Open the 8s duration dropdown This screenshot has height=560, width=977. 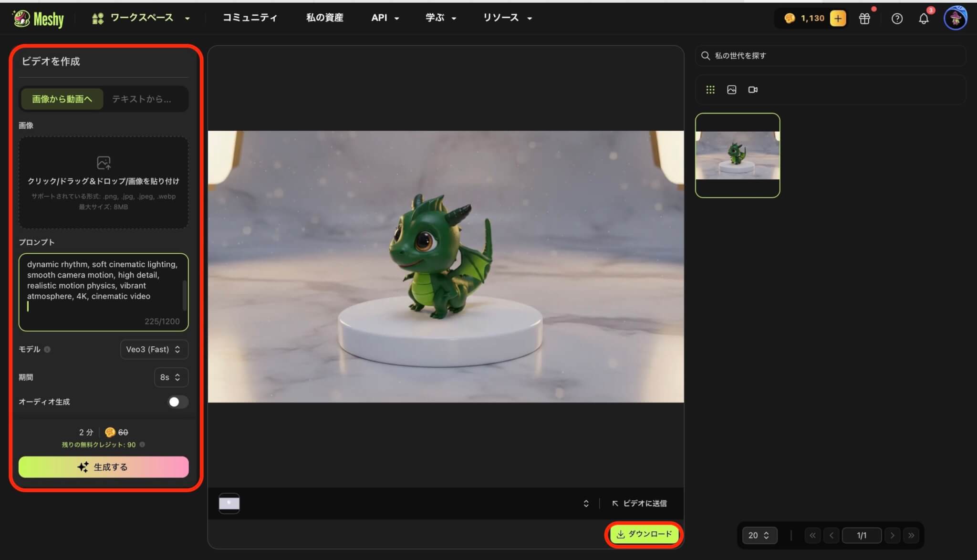click(171, 377)
